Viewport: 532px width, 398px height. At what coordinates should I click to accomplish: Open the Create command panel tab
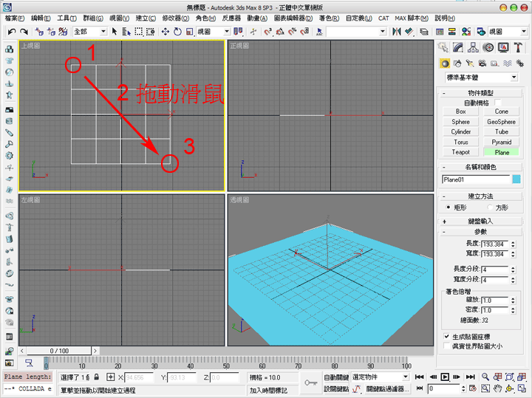tap(443, 47)
